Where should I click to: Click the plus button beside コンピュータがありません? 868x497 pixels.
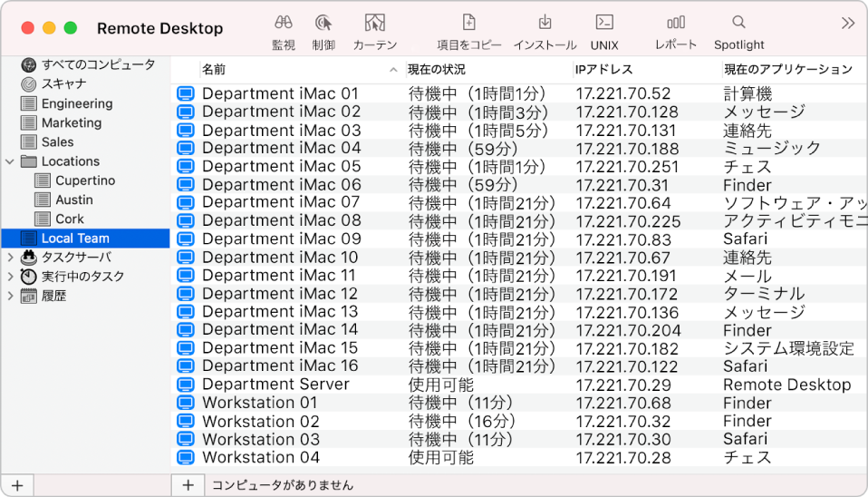click(x=188, y=484)
